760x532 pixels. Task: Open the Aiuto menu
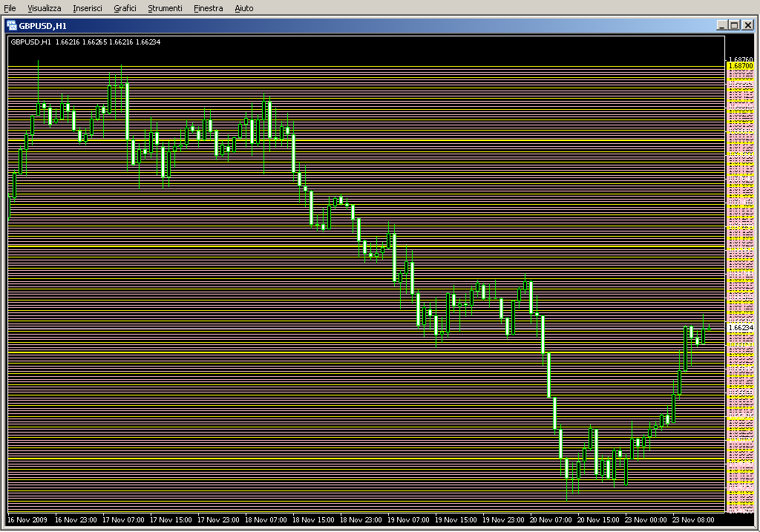[x=243, y=8]
